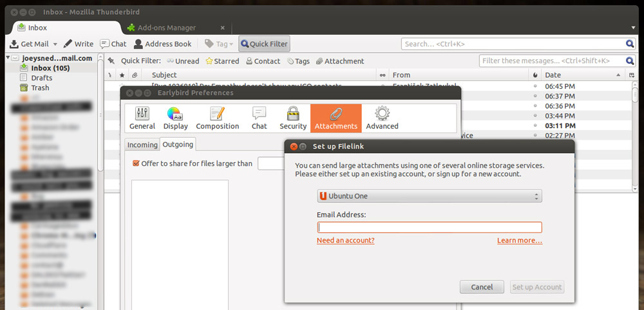Sort messages by Date column
Image resolution: width=644 pixels, height=310 pixels.
(583, 75)
